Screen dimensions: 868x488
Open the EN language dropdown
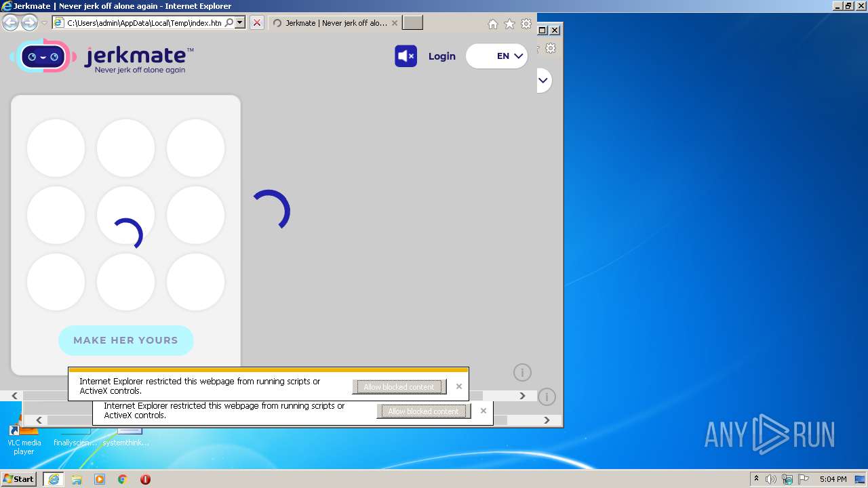pos(497,56)
